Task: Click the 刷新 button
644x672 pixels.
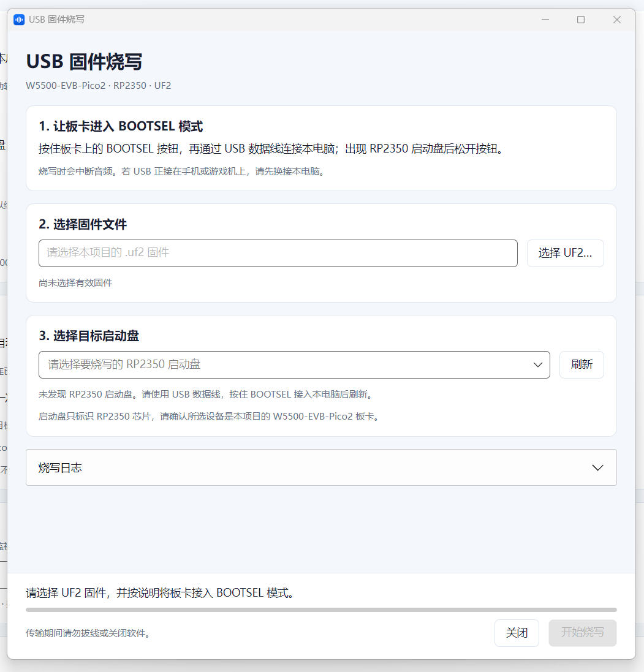Action: click(x=581, y=364)
